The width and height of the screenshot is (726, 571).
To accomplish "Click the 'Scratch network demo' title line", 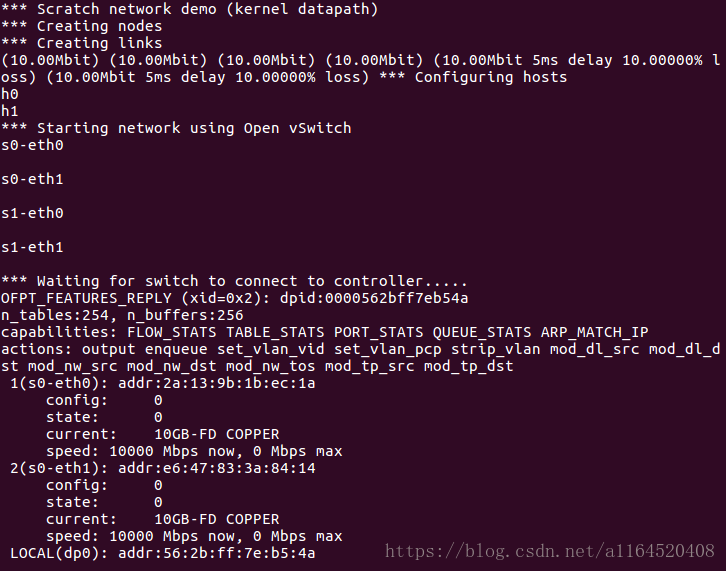I will (189, 9).
